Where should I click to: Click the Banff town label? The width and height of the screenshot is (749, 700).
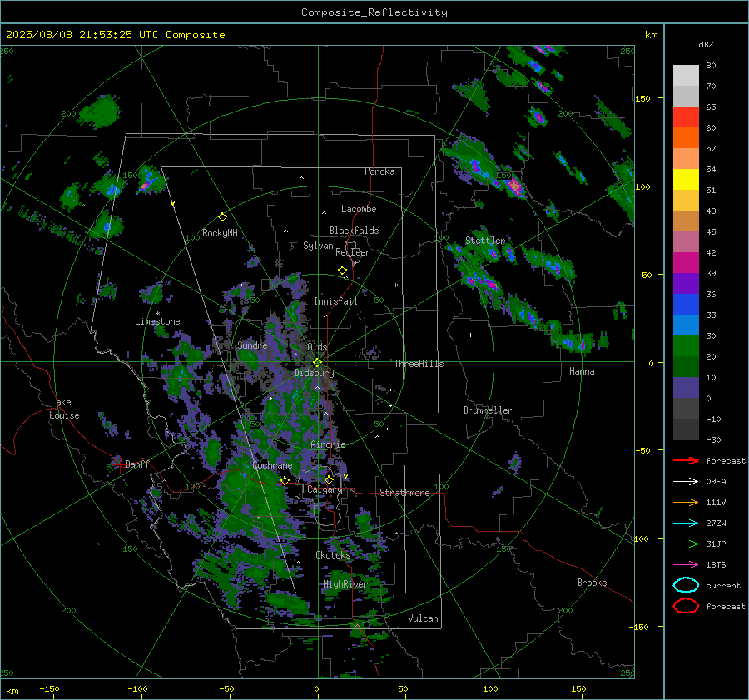137,464
